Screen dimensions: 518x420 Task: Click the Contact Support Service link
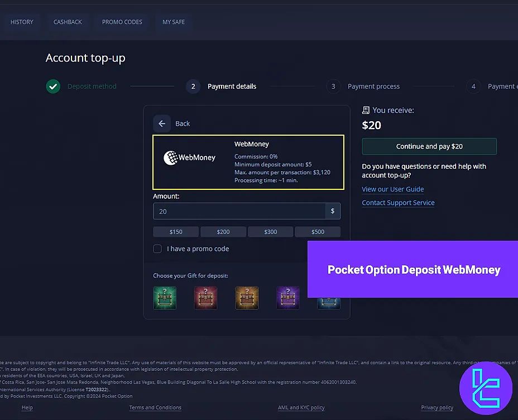tap(398, 202)
